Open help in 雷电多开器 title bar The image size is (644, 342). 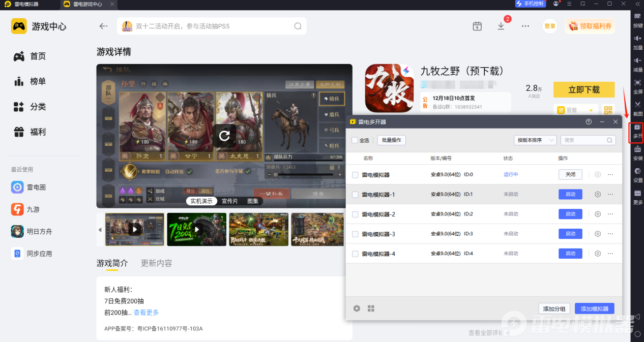pyautogui.click(x=589, y=122)
